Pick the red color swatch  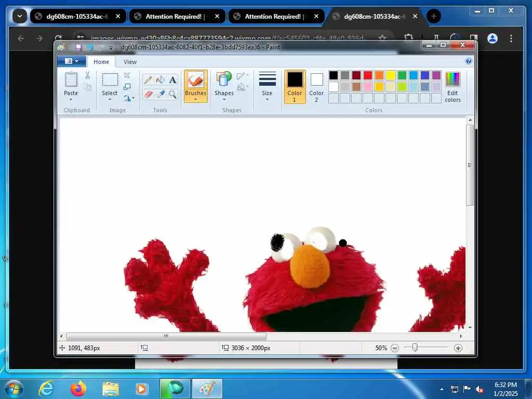(x=368, y=75)
